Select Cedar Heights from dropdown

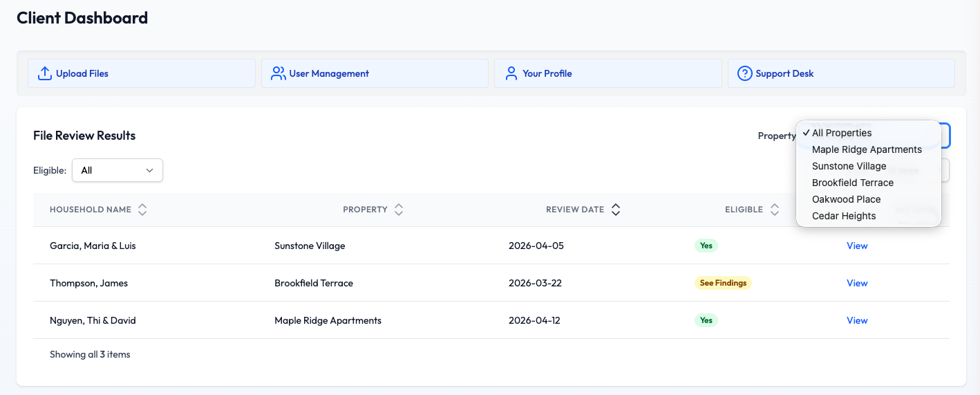[x=844, y=216]
